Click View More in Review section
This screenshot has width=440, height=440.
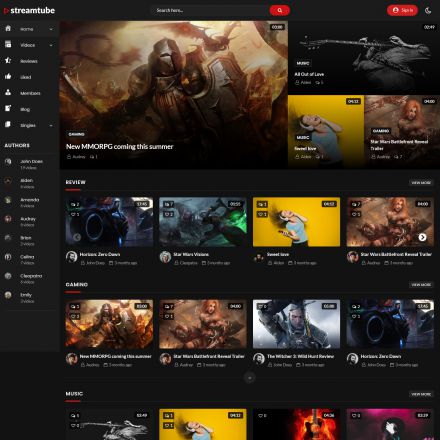421,183
